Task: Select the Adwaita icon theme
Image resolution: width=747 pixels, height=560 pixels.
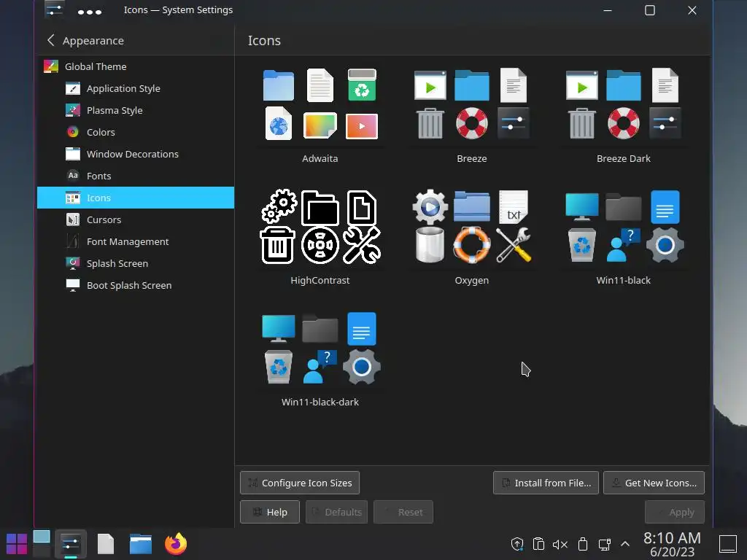Action: tap(320, 116)
